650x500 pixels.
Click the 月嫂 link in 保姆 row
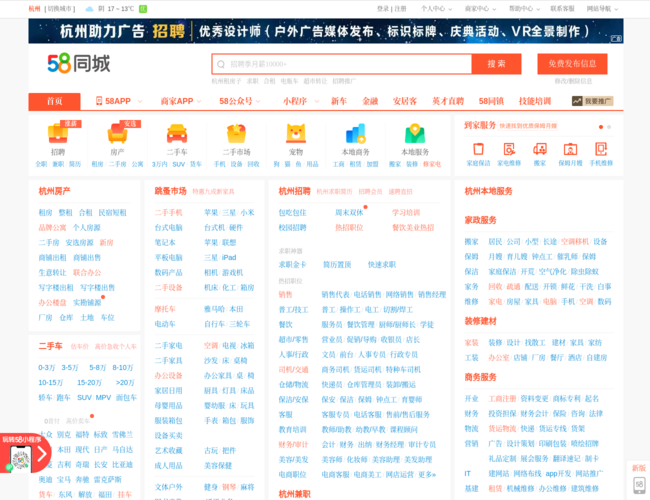495,257
